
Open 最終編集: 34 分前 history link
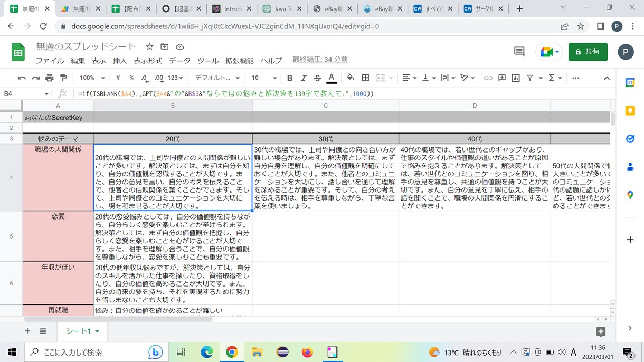pos(320,60)
